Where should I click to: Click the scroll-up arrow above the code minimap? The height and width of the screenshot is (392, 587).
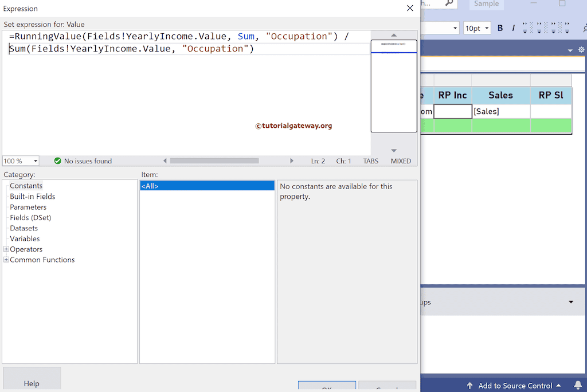coord(394,36)
